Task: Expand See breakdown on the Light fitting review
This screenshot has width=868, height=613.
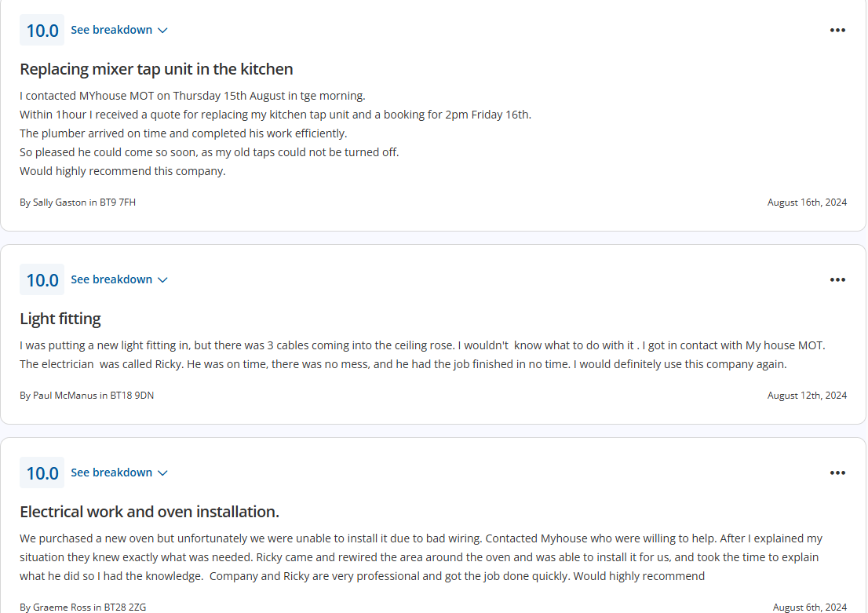Action: (119, 280)
